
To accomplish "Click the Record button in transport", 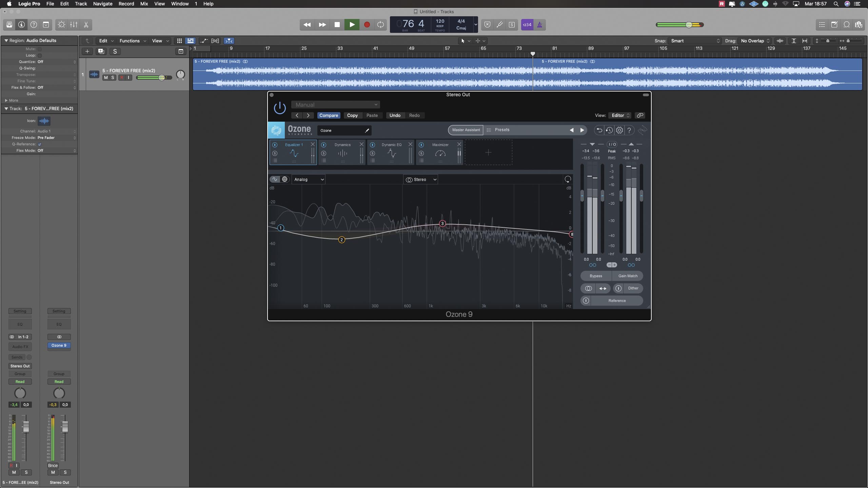I will 367,25.
